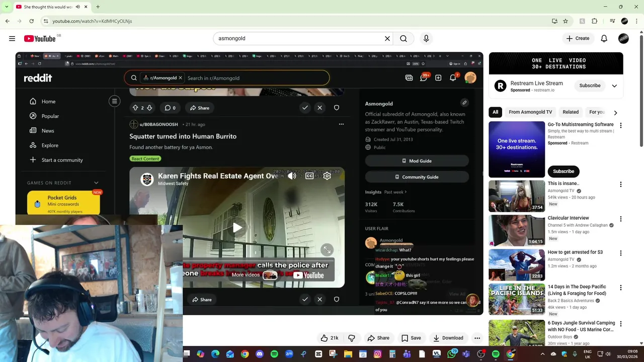
Task: Open the 'Clavicular Interview' video title
Action: [x=568, y=218]
